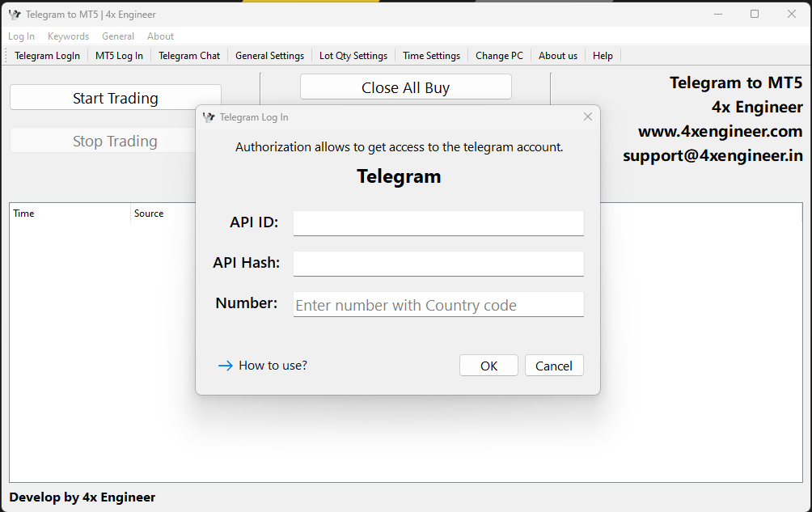
Task: Open Help from the toolbar
Action: point(603,56)
